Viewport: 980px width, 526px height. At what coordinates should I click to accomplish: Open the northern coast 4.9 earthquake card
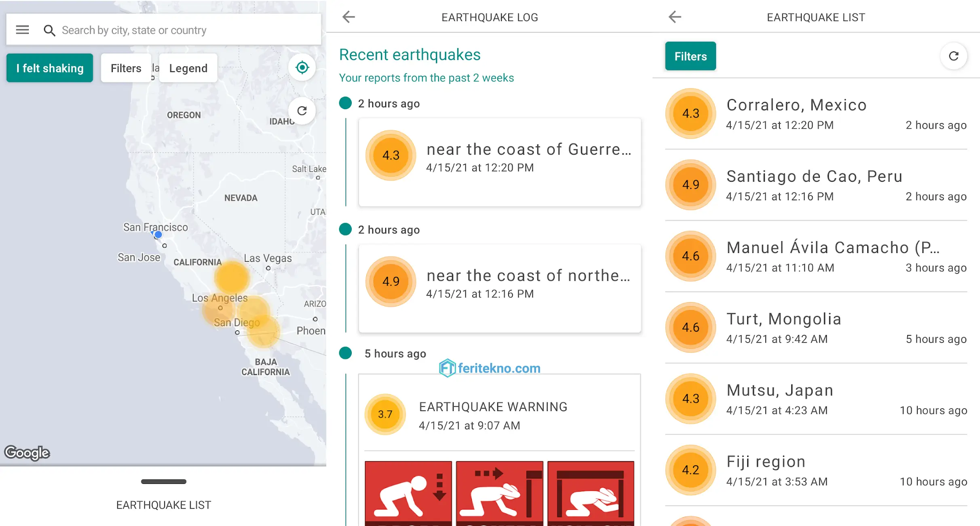(500, 288)
